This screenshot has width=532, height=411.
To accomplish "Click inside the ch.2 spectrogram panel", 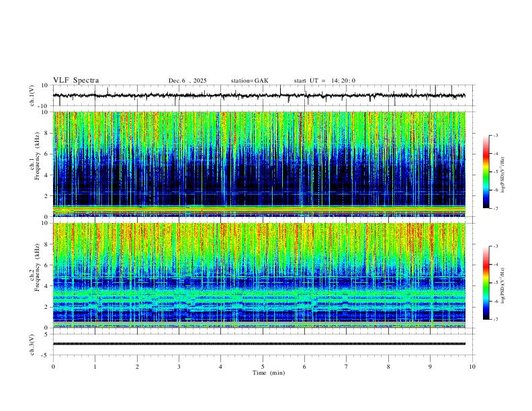I will [259, 275].
